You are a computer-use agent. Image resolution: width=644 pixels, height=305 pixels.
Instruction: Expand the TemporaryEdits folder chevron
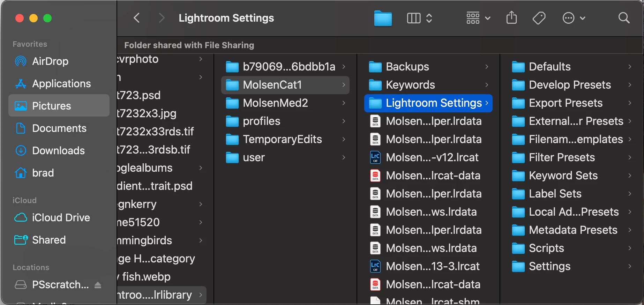click(344, 139)
